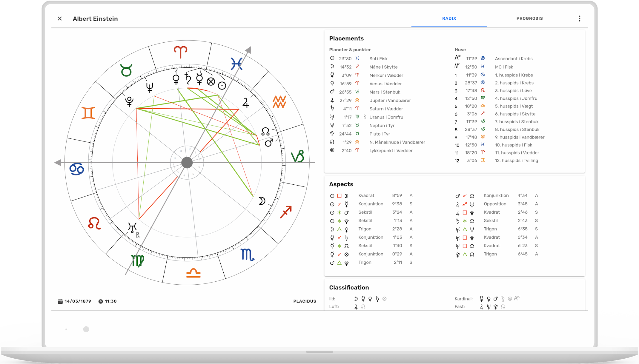
Task: Click the Trigon aspect with orb 6°45
Action: click(497, 254)
